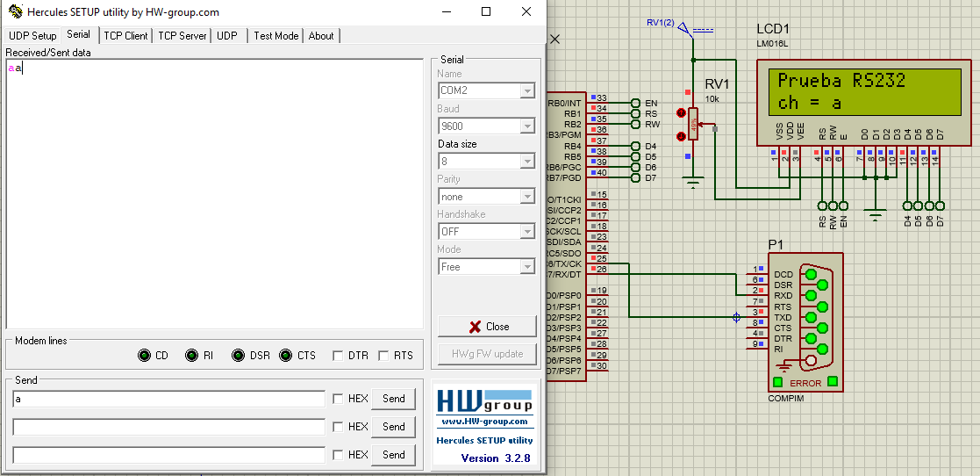Toggle the DTR checkbox
Image resolution: width=980 pixels, height=476 pixels.
pyautogui.click(x=338, y=356)
